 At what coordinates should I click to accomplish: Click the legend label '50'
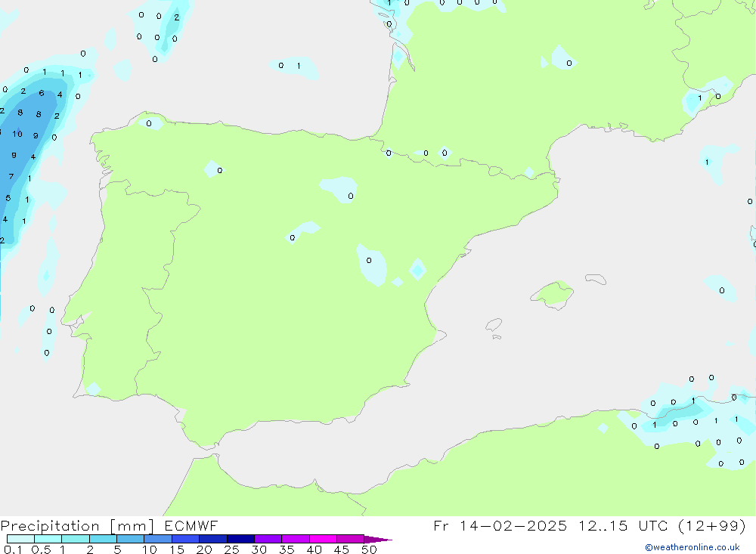pyautogui.click(x=369, y=549)
